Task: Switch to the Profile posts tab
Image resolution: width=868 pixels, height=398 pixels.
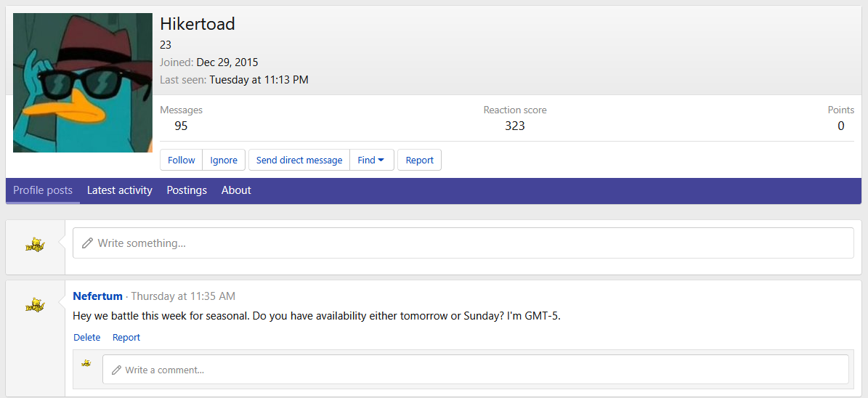Action: coord(43,190)
